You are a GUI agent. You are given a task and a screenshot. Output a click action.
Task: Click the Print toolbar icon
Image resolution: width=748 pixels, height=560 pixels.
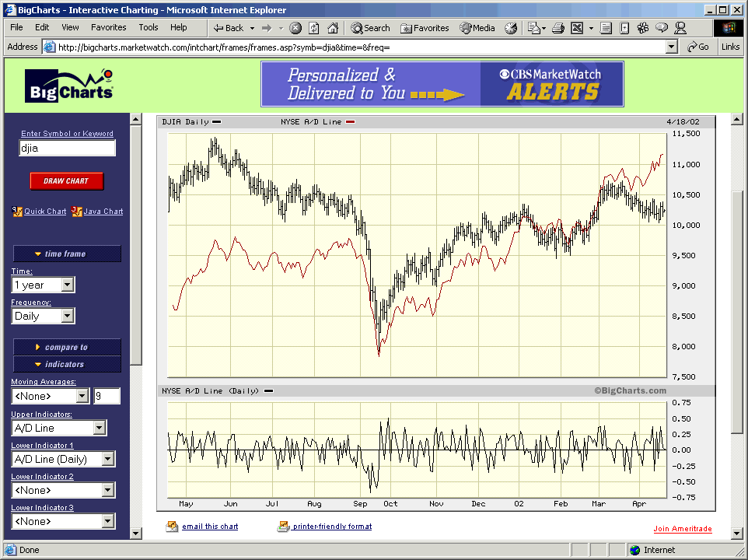pyautogui.click(x=558, y=28)
